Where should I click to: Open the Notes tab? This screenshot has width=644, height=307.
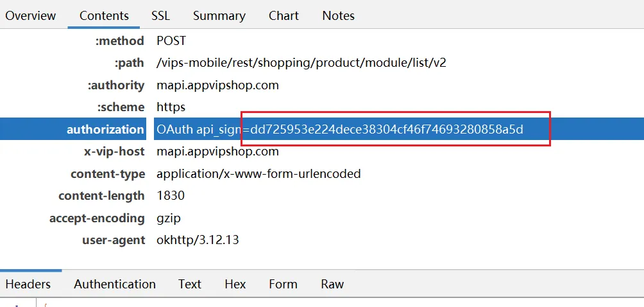click(x=339, y=15)
